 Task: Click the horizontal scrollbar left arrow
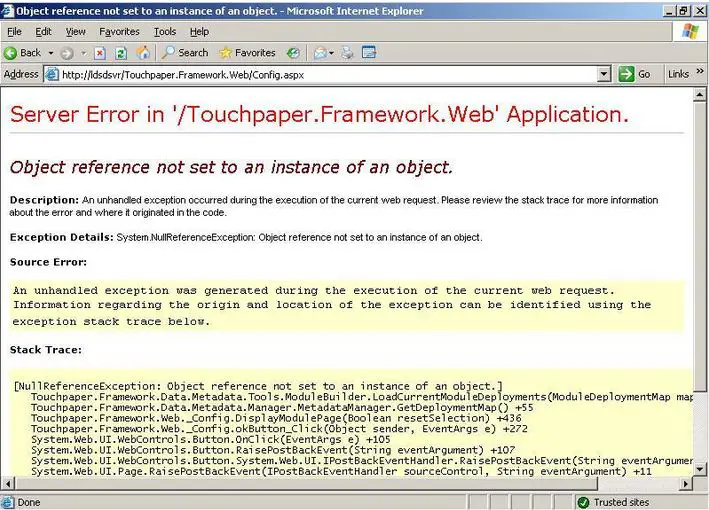click(x=7, y=484)
